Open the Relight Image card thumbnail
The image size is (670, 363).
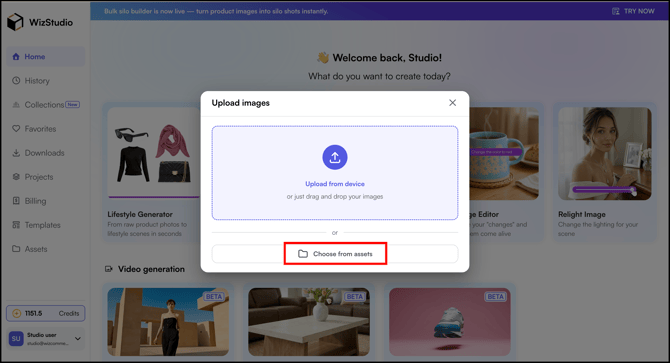[x=605, y=154]
